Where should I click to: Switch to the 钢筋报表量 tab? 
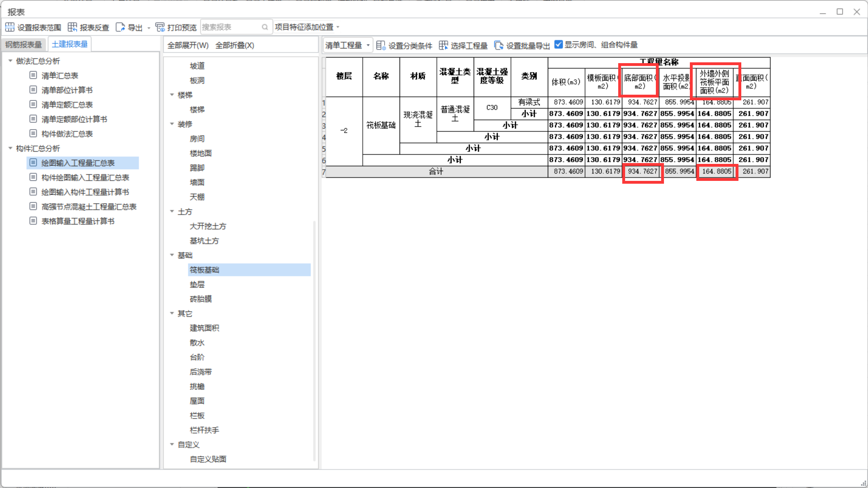23,45
